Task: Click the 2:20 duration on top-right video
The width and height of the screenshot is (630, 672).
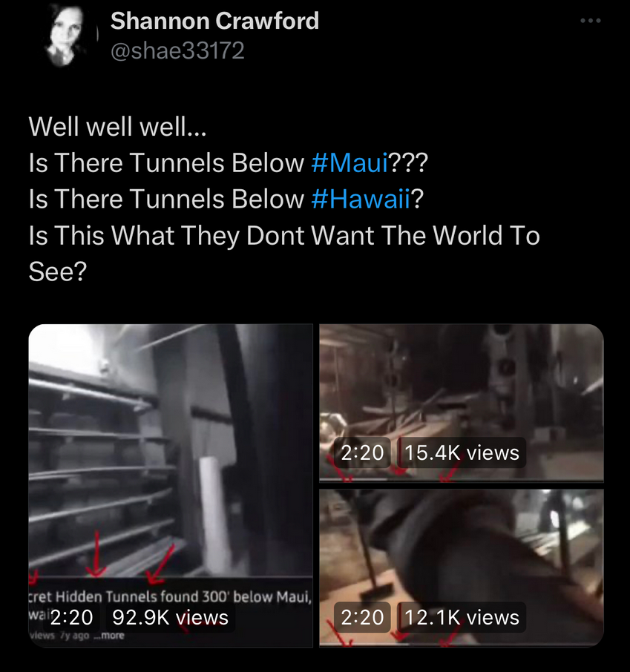Action: point(362,452)
